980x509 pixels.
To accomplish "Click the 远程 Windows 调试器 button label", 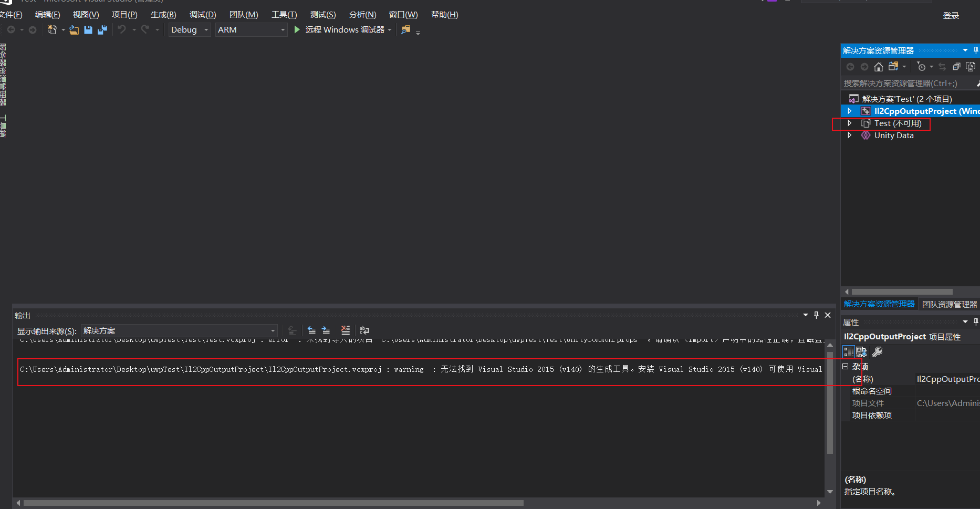I will coord(345,30).
